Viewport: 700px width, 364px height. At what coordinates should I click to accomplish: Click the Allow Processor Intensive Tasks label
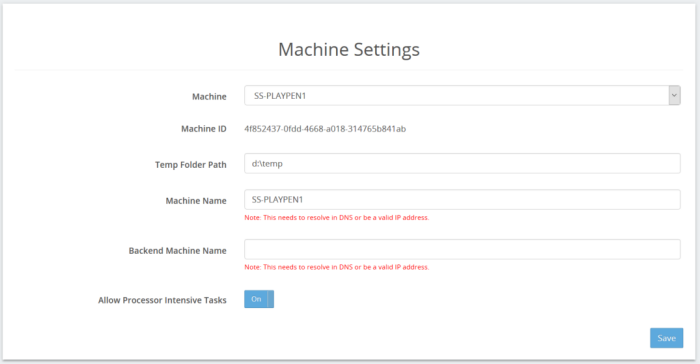click(x=162, y=300)
